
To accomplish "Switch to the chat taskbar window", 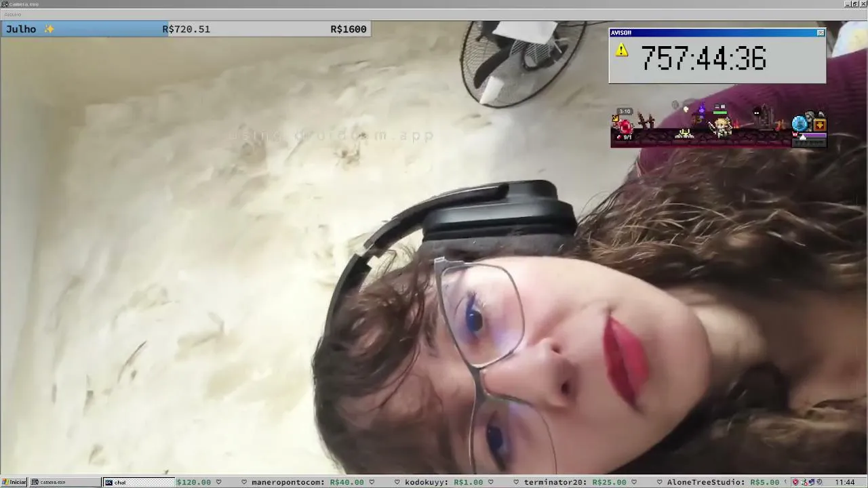I will pyautogui.click(x=138, y=483).
